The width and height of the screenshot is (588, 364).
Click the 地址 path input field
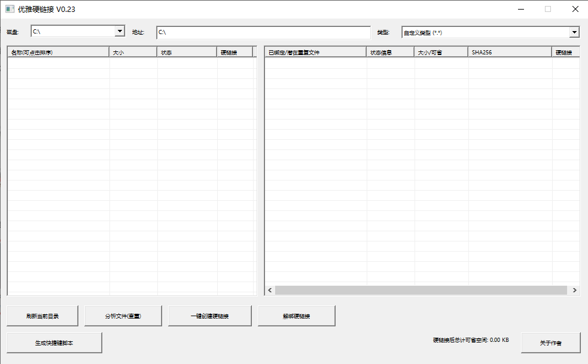tap(263, 32)
